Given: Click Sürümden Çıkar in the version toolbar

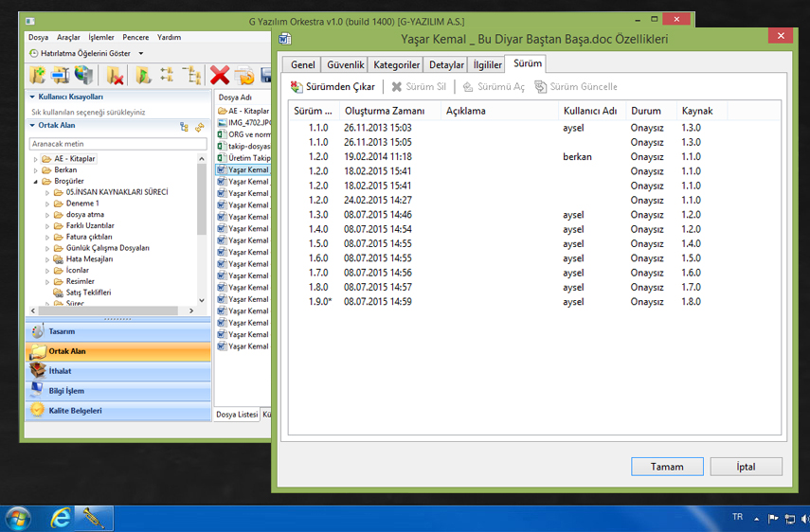Looking at the screenshot, I should (x=333, y=87).
